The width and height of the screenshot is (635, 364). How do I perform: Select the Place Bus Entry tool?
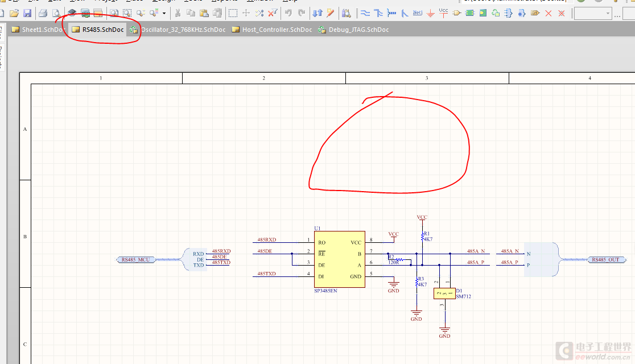coord(405,13)
